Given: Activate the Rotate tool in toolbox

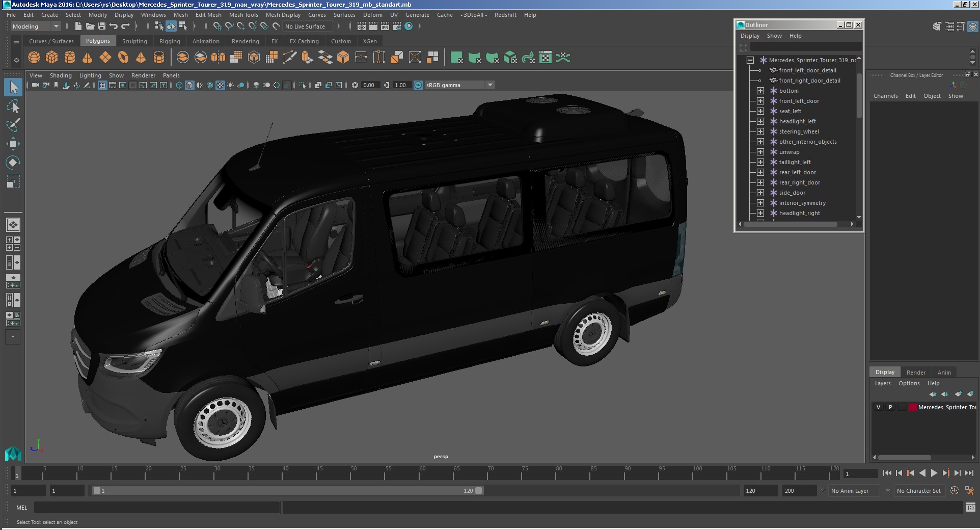Looking at the screenshot, I should 13,163.
